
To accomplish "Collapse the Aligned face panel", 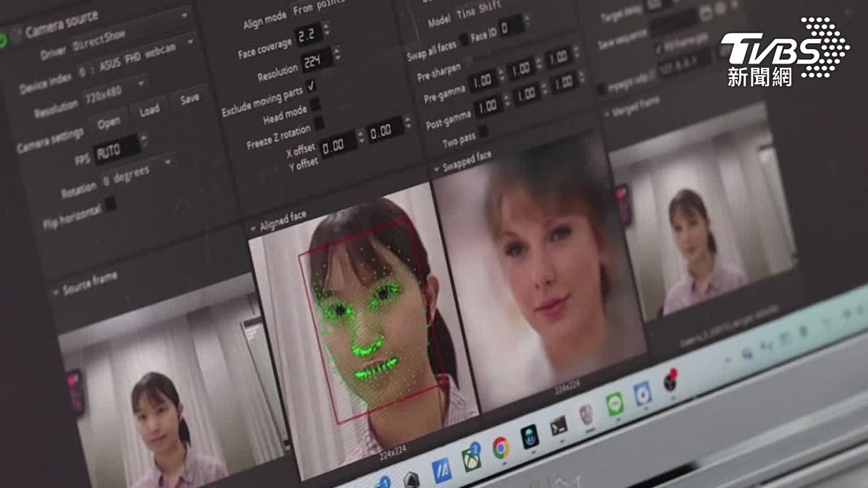I will (x=252, y=228).
